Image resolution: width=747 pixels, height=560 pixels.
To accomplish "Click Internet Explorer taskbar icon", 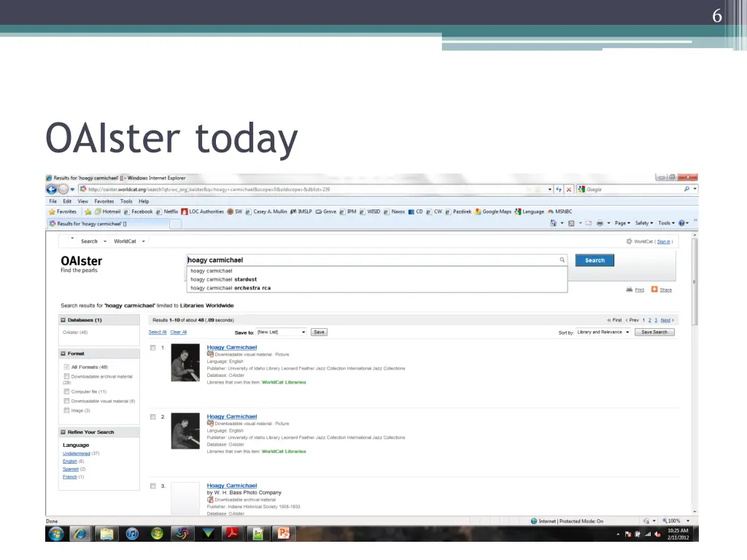I will tap(80, 534).
